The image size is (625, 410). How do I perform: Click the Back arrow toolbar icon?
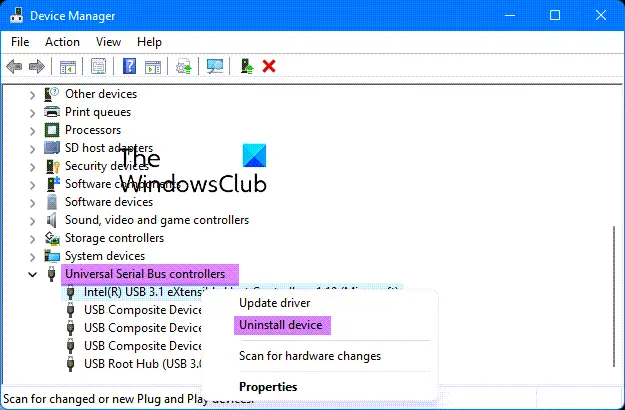pos(14,67)
